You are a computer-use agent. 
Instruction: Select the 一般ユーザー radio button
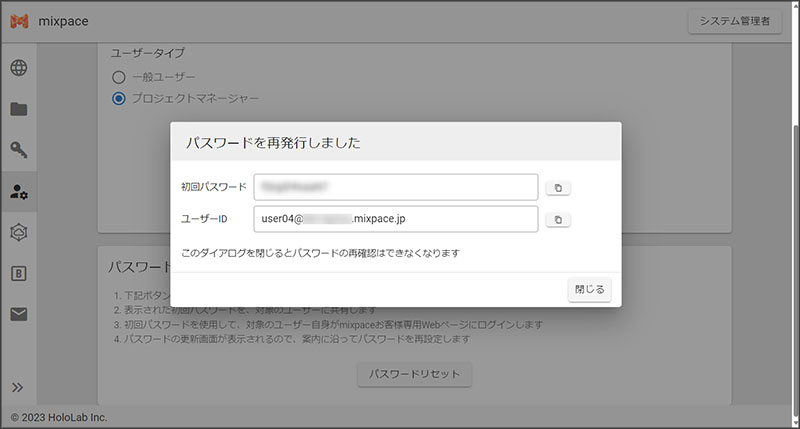[119, 77]
